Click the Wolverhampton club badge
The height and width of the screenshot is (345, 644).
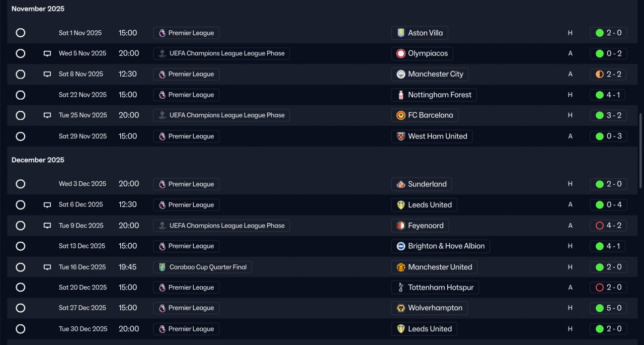(x=401, y=308)
